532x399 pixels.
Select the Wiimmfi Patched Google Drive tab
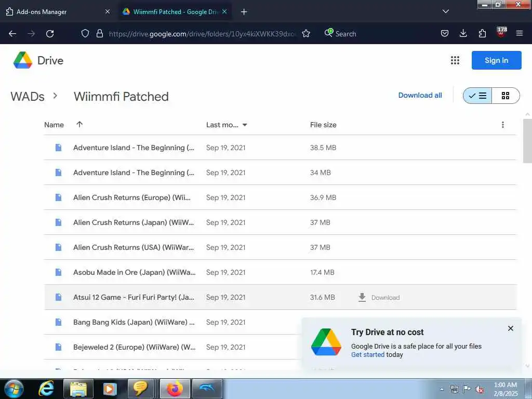[175, 11]
